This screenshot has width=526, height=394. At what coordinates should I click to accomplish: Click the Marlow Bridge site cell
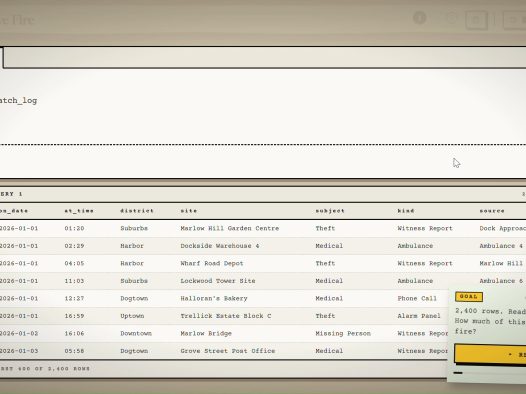pyautogui.click(x=206, y=333)
